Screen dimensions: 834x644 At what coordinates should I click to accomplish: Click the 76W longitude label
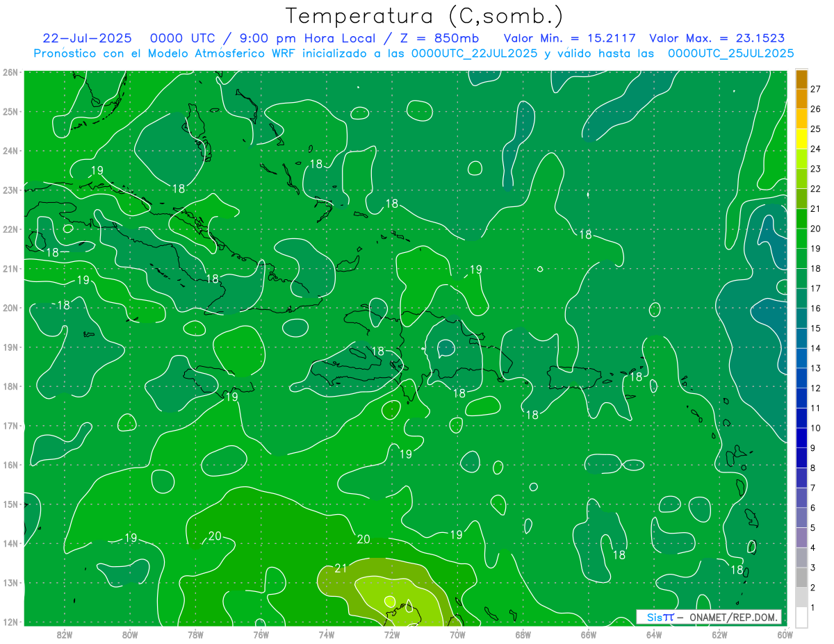261,634
